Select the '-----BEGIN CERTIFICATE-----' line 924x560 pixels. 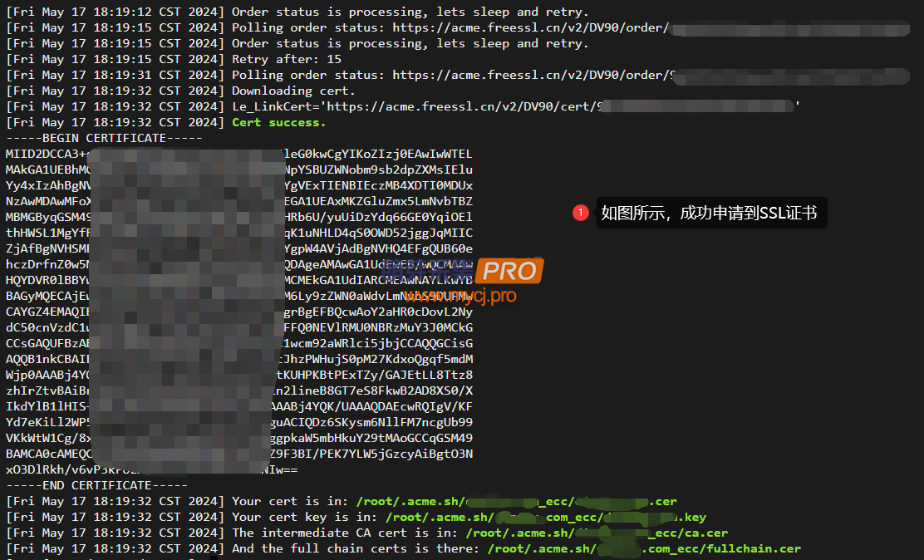tap(105, 139)
